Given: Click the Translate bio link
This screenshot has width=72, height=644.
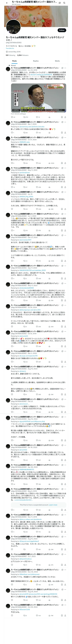Looking at the screenshot, I should [x=10, y=48].
